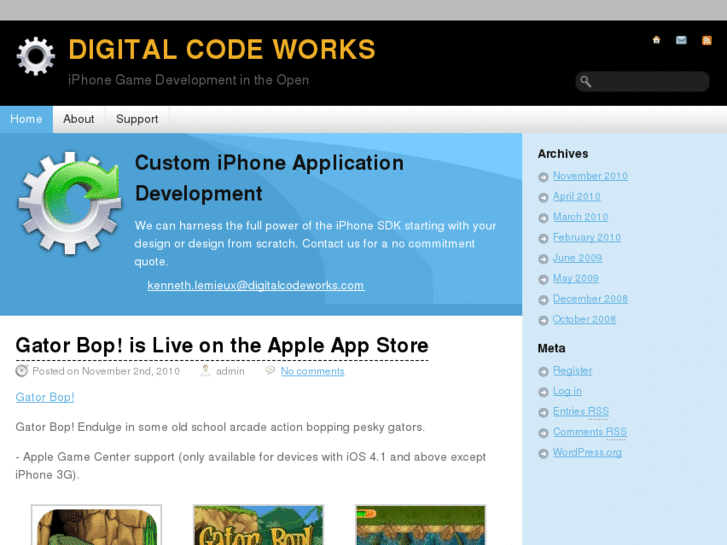Click the arrow bullet next to November 2010
The image size is (727, 545).
pos(543,177)
